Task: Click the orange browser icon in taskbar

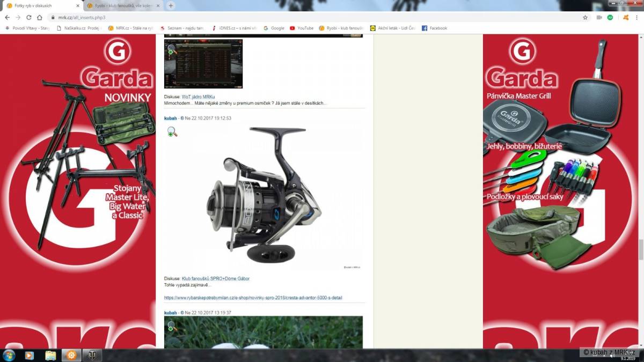Action: tap(71, 355)
